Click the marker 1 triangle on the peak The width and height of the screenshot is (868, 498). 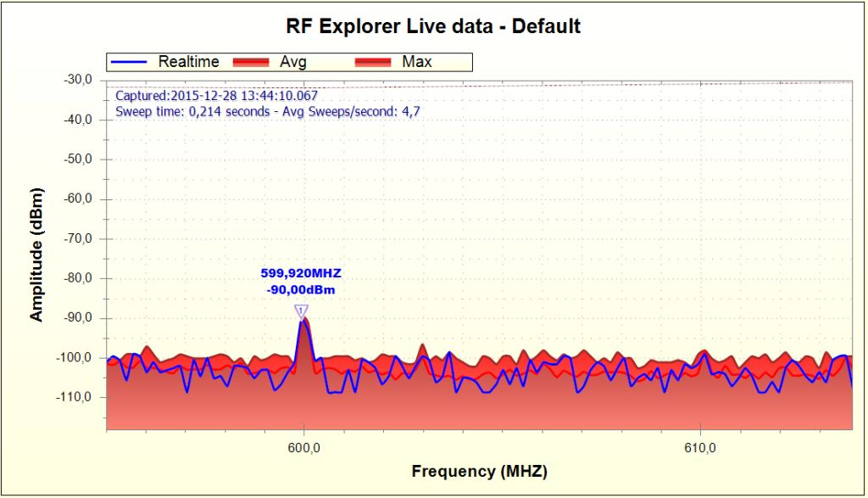(301, 311)
